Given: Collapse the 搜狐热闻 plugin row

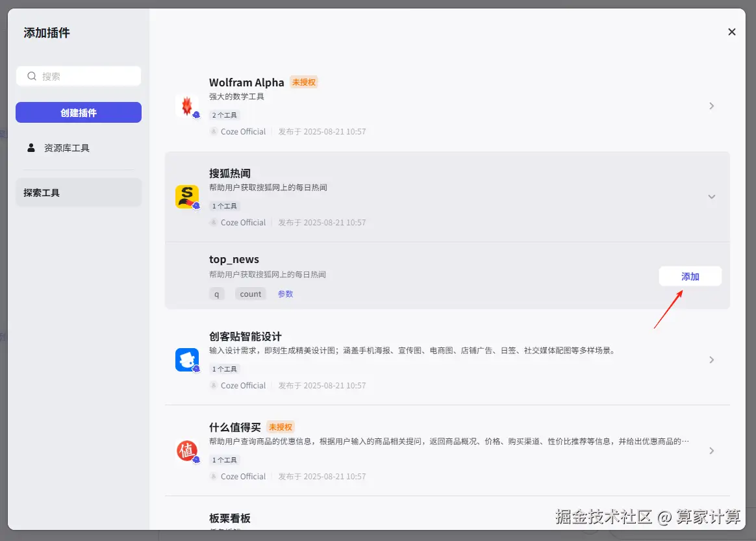Looking at the screenshot, I should [711, 197].
